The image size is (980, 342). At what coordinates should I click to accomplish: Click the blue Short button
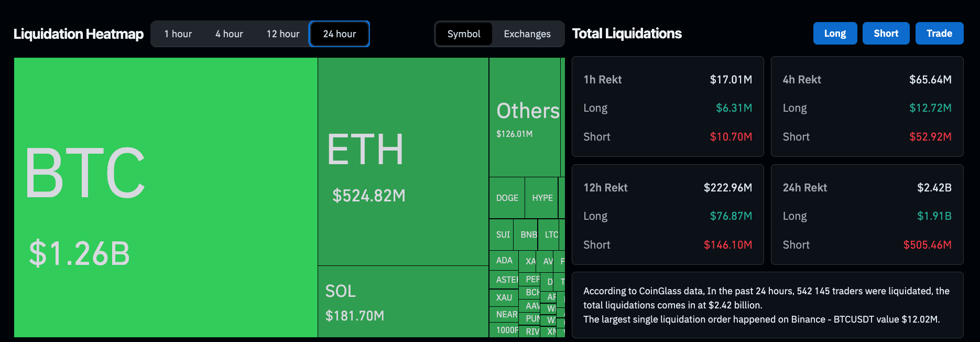click(x=886, y=34)
